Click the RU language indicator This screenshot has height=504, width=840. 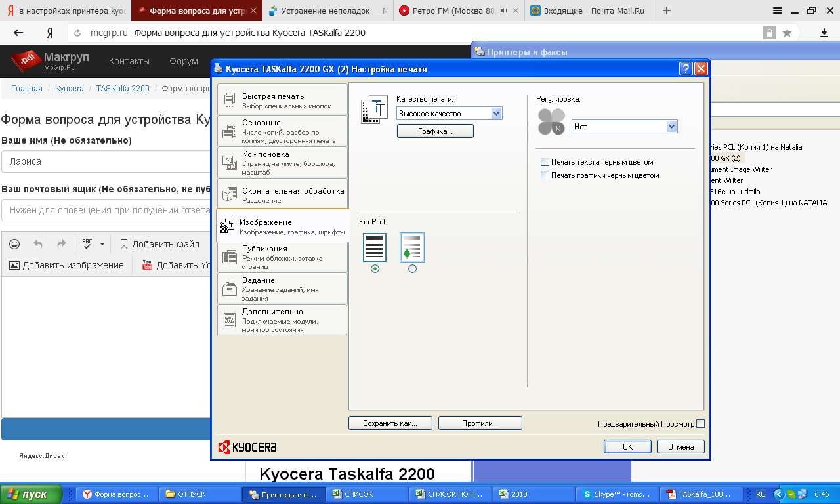(761, 494)
